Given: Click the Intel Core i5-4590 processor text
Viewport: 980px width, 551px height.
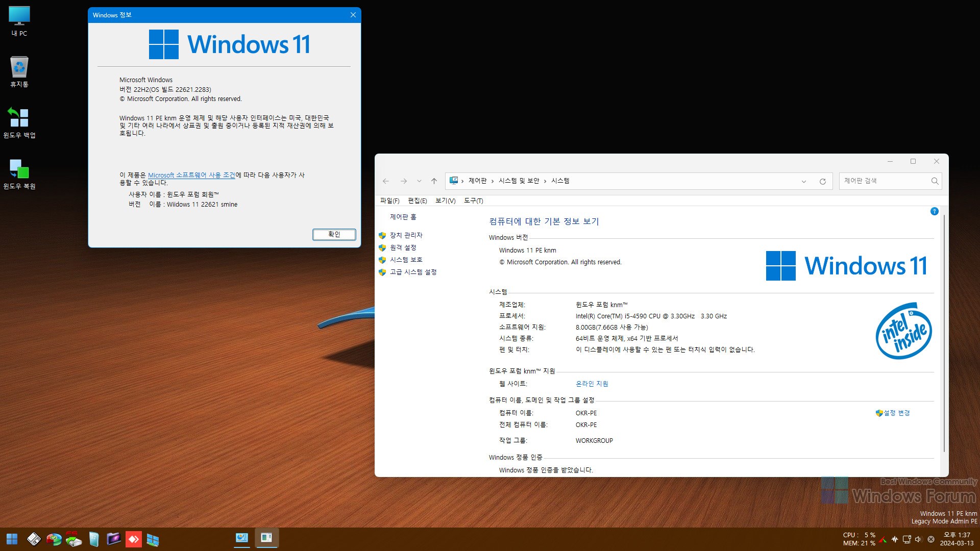Looking at the screenshot, I should (x=651, y=316).
